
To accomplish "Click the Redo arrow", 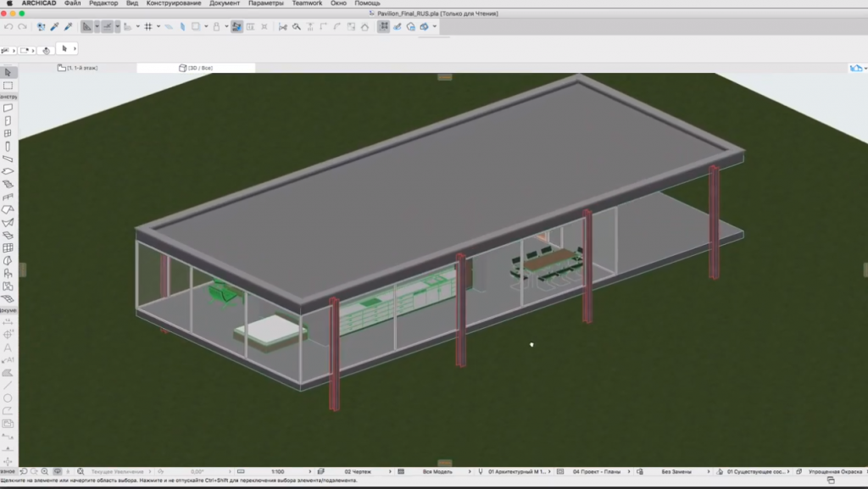I will (x=22, y=26).
